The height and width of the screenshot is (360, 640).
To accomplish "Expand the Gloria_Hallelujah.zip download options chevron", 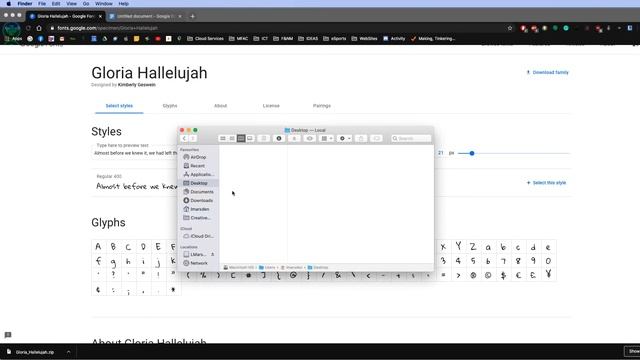I will coord(69,352).
